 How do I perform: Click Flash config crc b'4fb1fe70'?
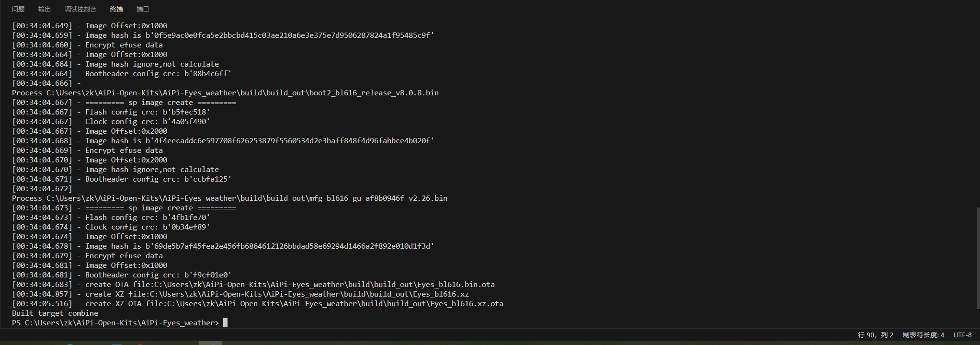click(148, 218)
